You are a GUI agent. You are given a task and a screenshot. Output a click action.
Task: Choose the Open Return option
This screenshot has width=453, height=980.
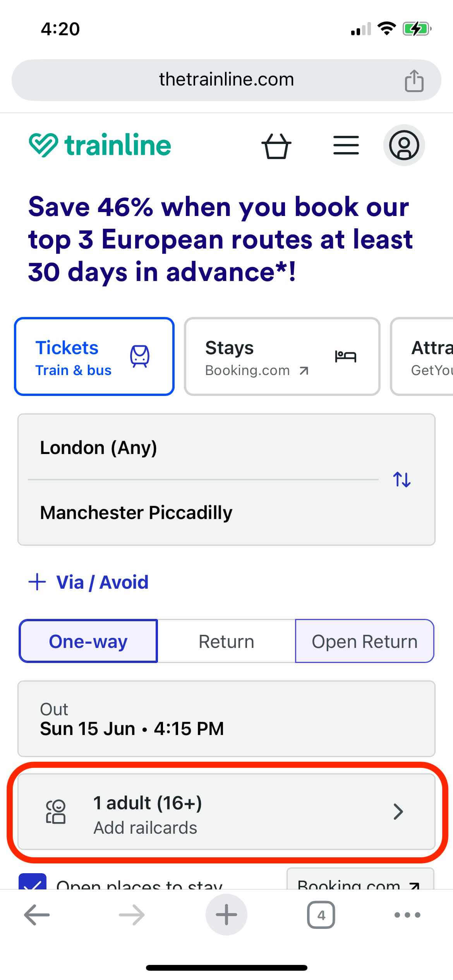point(364,641)
